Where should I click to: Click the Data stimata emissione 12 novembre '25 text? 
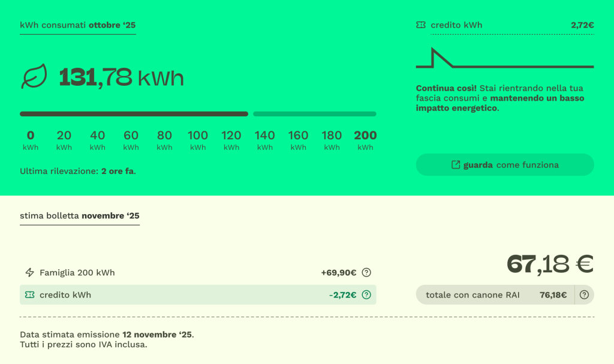coord(107,335)
